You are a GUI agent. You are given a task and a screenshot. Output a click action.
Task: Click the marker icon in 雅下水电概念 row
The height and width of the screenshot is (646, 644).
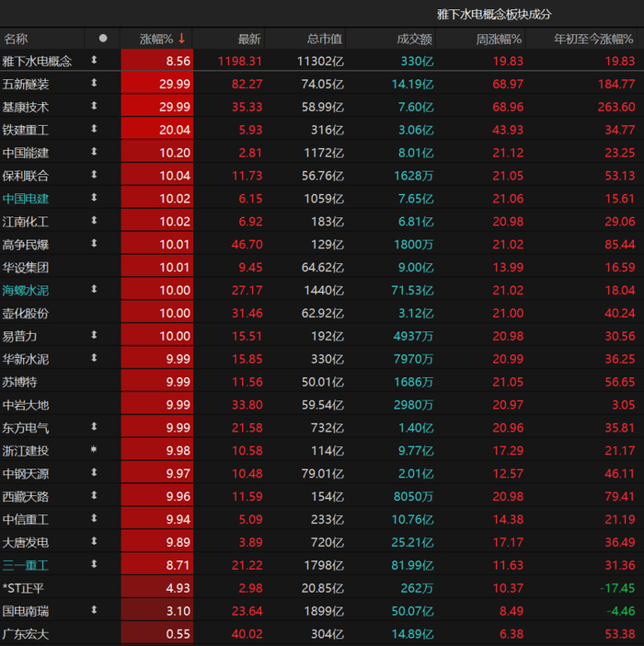click(94, 60)
